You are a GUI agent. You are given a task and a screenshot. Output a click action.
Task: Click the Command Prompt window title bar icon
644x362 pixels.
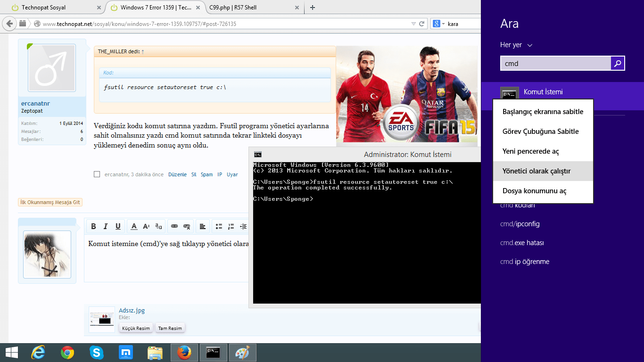(x=258, y=155)
